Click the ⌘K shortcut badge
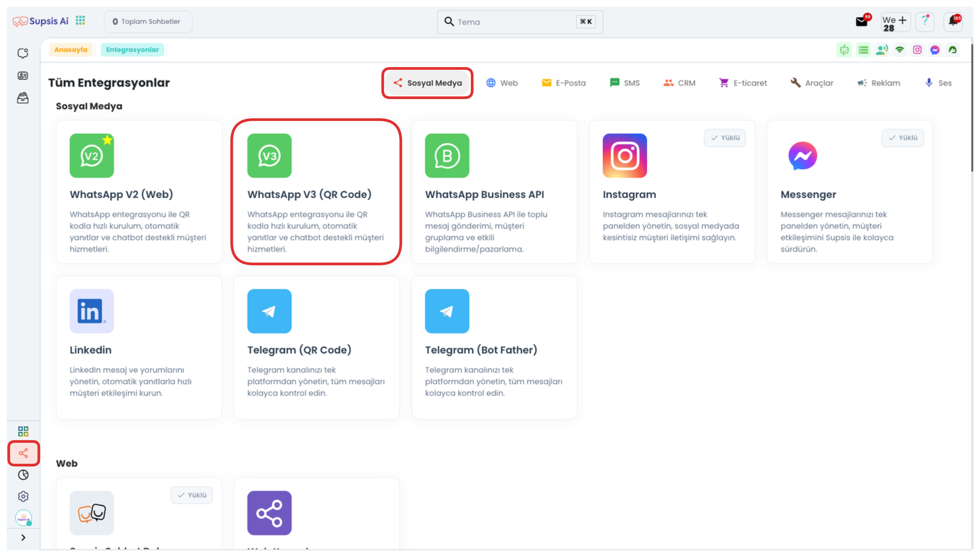The width and height of the screenshot is (980, 557). (x=586, y=22)
